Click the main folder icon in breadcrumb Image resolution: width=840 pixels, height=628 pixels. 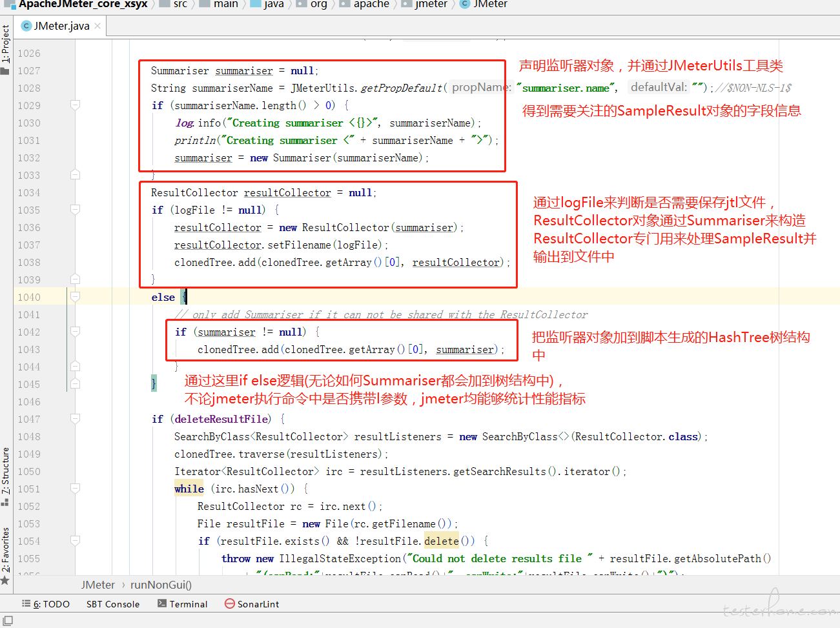coord(204,5)
